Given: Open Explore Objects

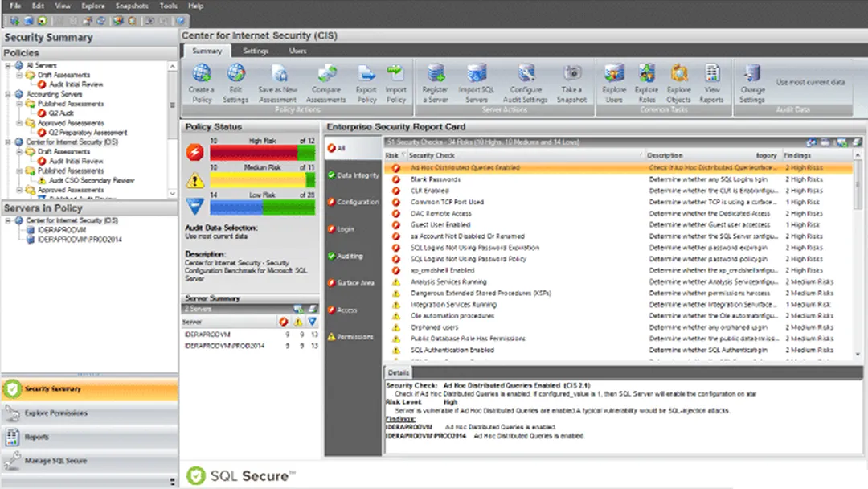Looking at the screenshot, I should point(678,83).
